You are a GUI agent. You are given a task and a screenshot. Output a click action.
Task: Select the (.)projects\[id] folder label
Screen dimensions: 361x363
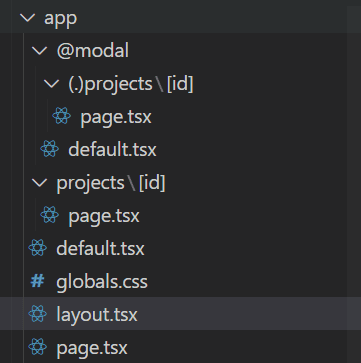[x=131, y=84]
